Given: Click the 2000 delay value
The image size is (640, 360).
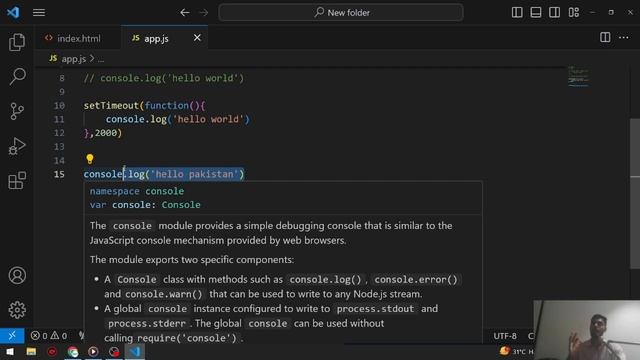Looking at the screenshot, I should click(106, 133).
